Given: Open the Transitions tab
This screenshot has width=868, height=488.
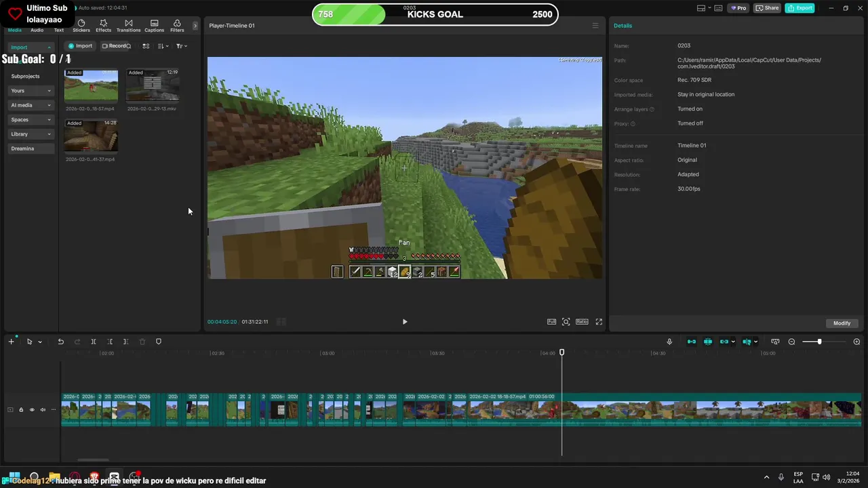Looking at the screenshot, I should point(128,26).
